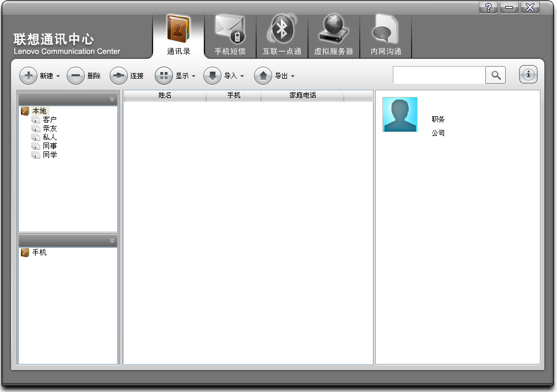Click the group icon beside 客户

35,119
